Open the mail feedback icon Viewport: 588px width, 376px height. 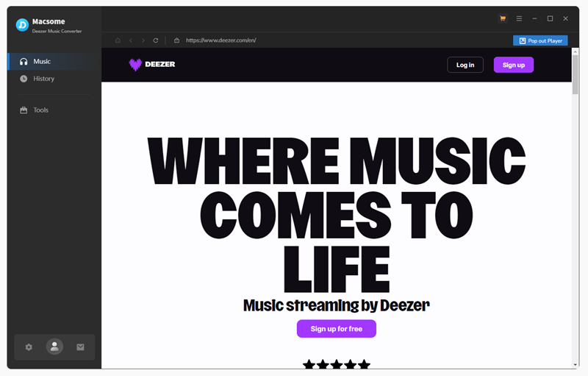pyautogui.click(x=80, y=347)
